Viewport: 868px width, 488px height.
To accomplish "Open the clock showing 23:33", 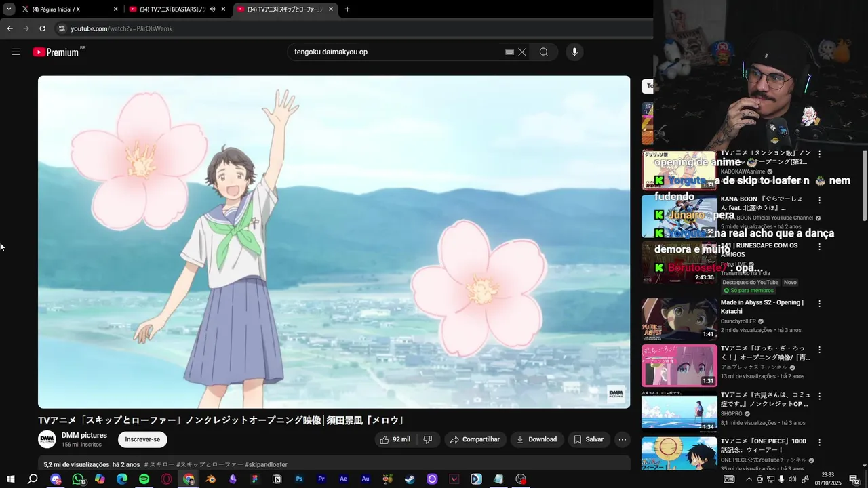I will click(827, 479).
